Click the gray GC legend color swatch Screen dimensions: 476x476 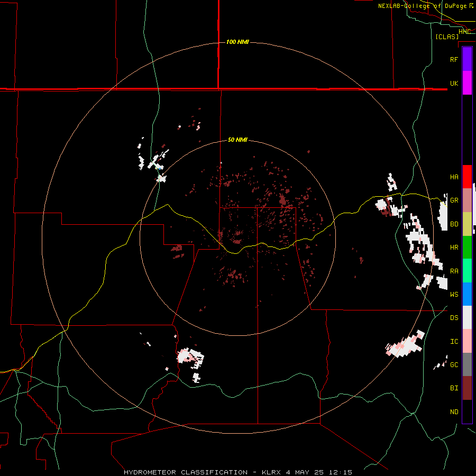point(467,364)
